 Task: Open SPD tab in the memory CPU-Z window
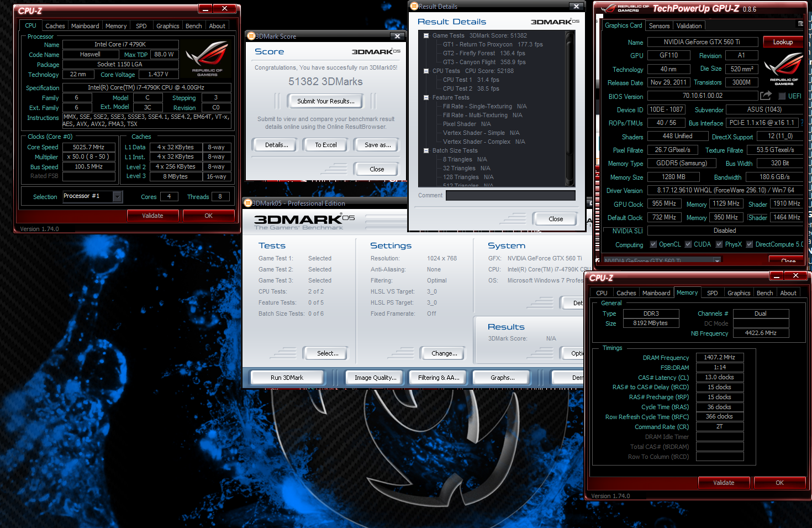[x=713, y=293]
